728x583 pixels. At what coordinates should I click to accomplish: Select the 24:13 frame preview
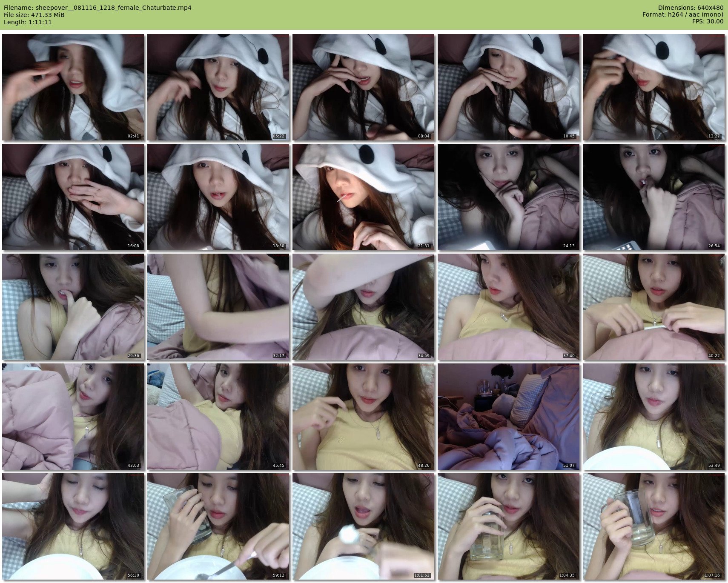point(508,197)
